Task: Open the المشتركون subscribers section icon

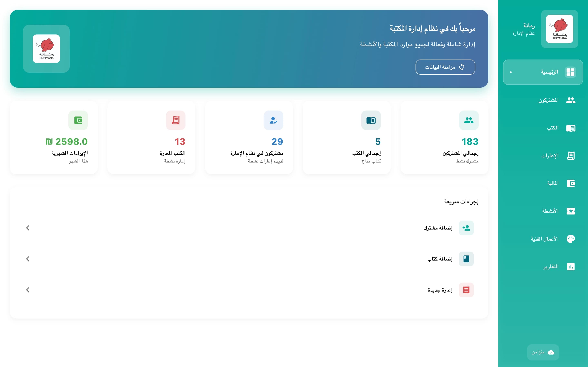Action: [571, 100]
